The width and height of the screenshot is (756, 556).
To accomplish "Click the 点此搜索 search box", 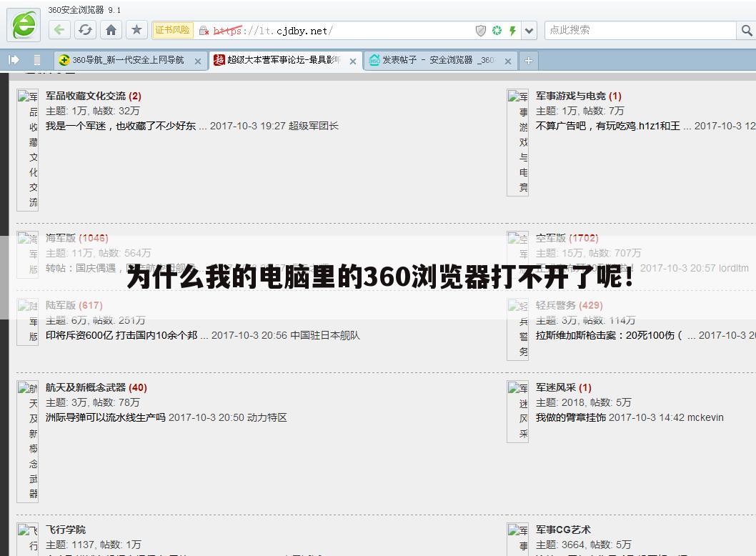I will point(640,31).
